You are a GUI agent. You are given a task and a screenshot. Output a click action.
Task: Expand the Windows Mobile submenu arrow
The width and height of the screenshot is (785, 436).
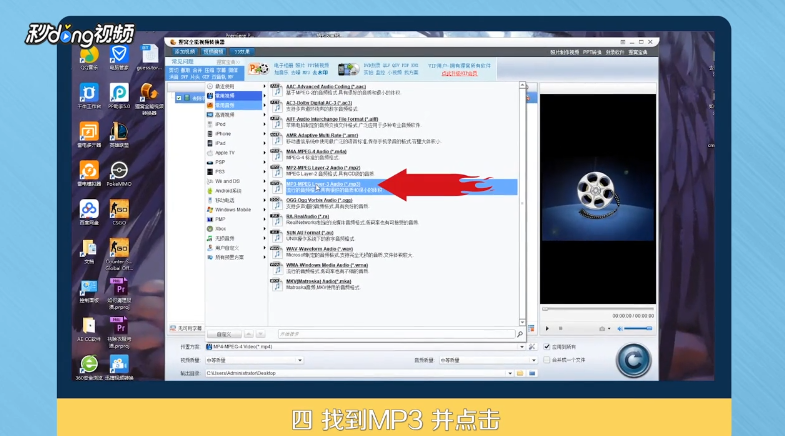[x=264, y=210]
